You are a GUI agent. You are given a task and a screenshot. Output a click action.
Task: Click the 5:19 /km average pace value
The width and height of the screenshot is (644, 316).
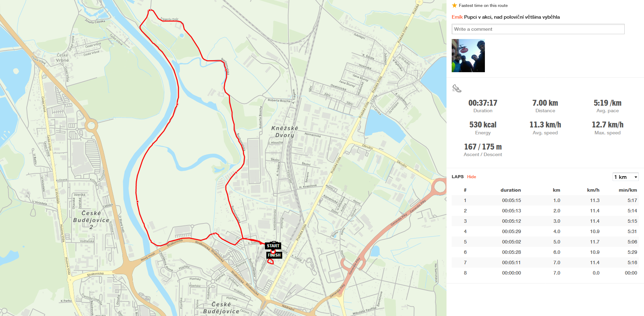click(x=607, y=103)
